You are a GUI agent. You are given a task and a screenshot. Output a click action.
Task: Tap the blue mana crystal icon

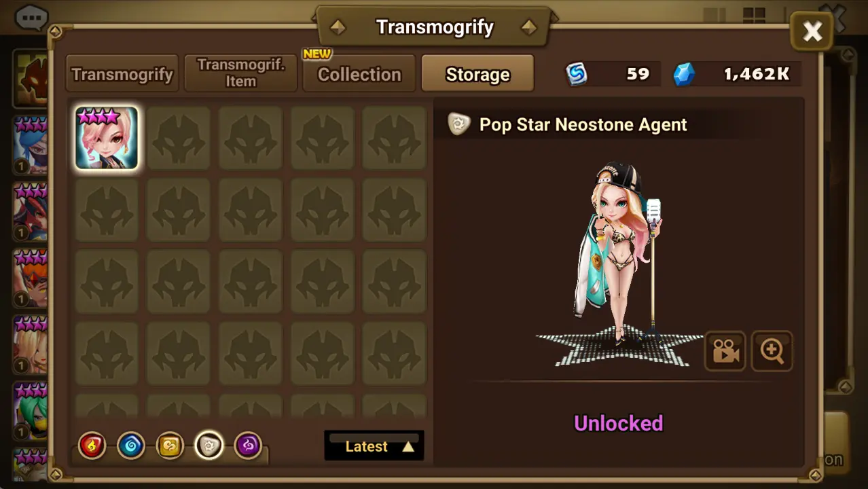point(684,75)
